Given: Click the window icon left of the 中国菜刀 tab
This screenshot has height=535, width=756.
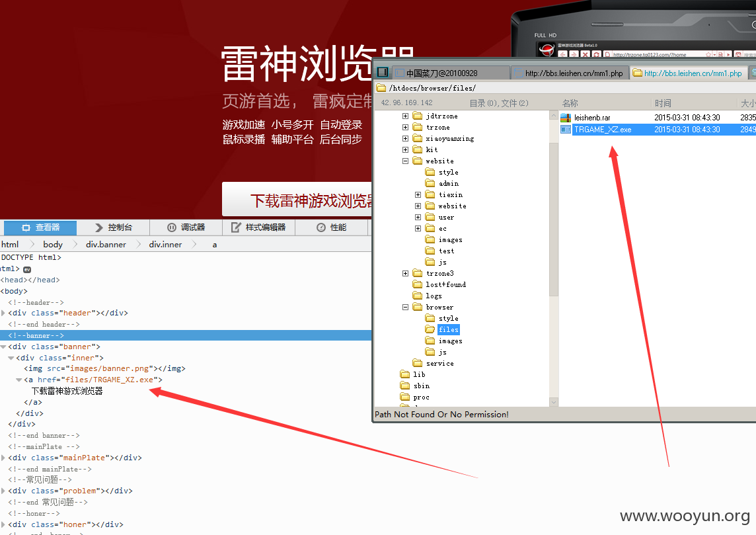Looking at the screenshot, I should pyautogui.click(x=383, y=72).
